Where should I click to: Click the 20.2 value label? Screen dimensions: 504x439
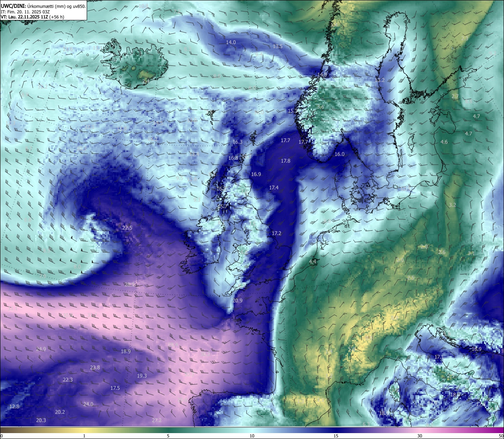(x=60, y=412)
